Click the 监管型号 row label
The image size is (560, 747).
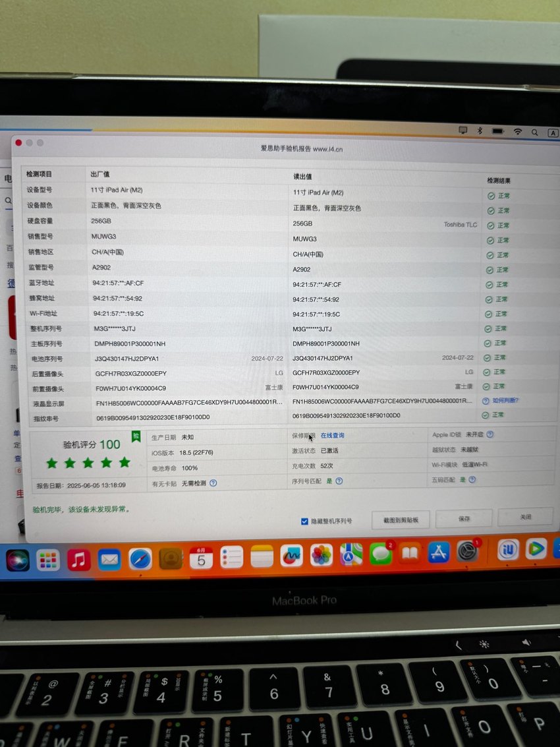[x=42, y=267]
